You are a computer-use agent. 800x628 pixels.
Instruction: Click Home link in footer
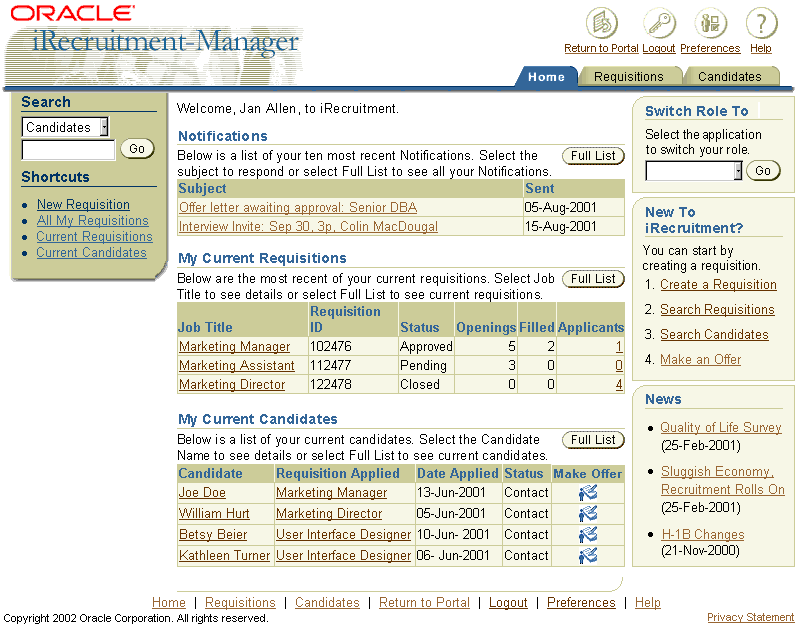coord(169,602)
